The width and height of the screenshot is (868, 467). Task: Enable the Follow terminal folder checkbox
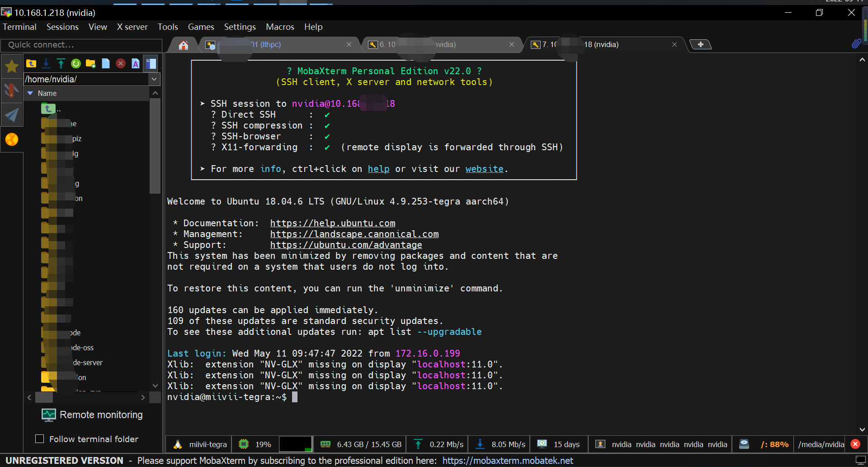click(x=40, y=439)
